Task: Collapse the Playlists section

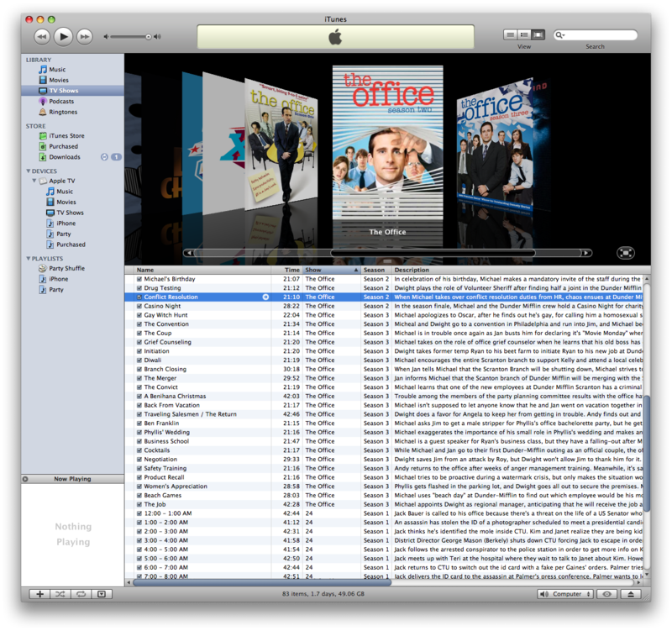Action: 29,259
